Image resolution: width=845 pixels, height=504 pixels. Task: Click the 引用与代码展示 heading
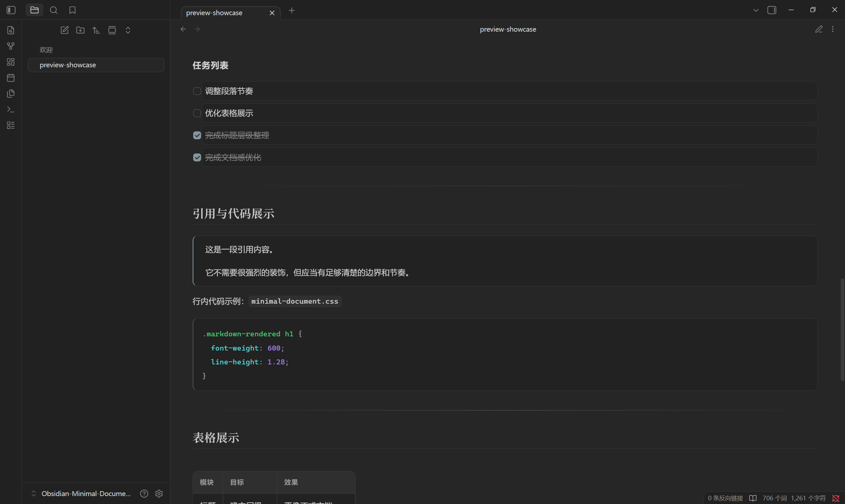tap(233, 214)
